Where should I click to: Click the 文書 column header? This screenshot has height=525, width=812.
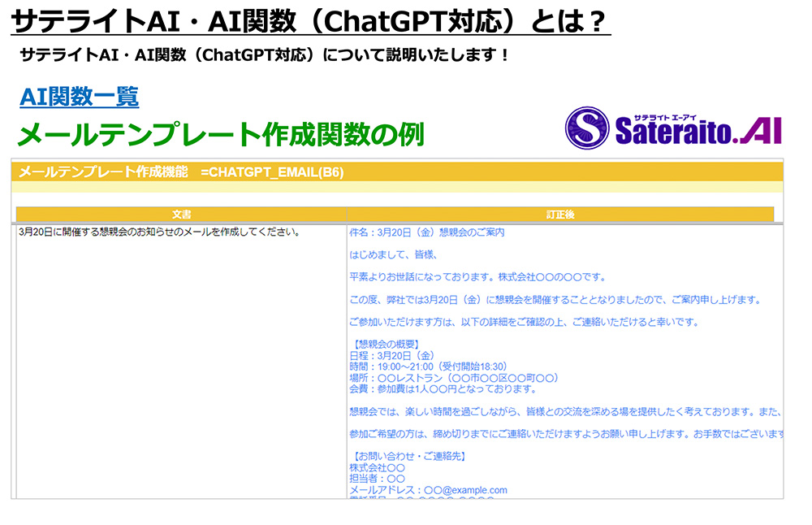tap(181, 215)
